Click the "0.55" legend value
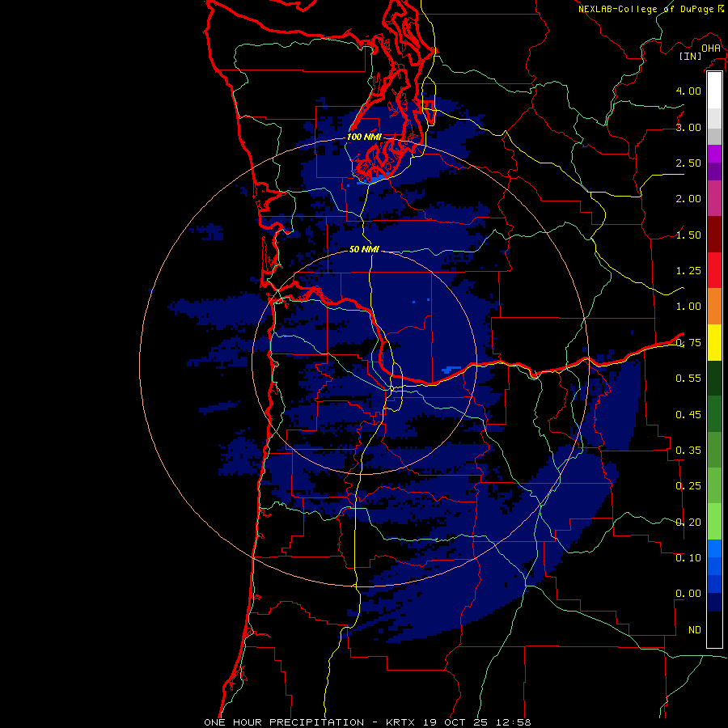 [x=688, y=379]
